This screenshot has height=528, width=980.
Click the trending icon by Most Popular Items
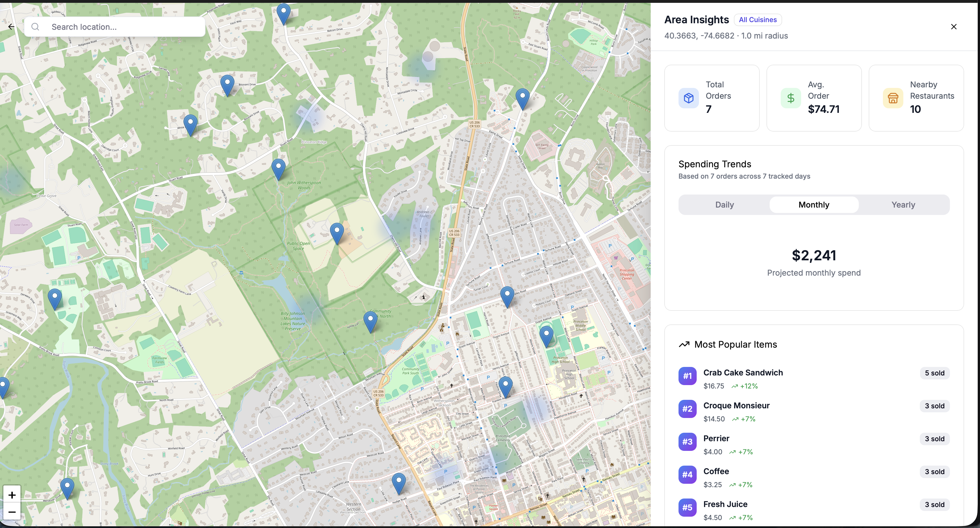tap(684, 345)
